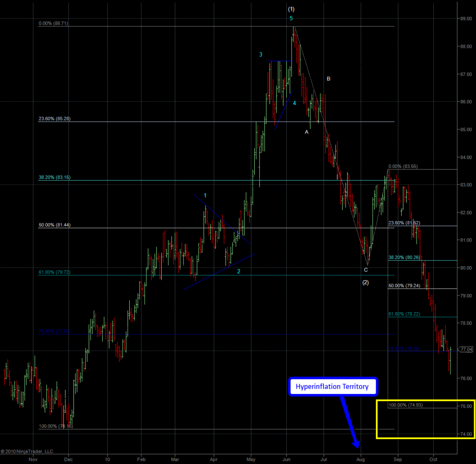Click the 50.00% (81.44) retracement label
The width and height of the screenshot is (476, 464).
[54, 225]
